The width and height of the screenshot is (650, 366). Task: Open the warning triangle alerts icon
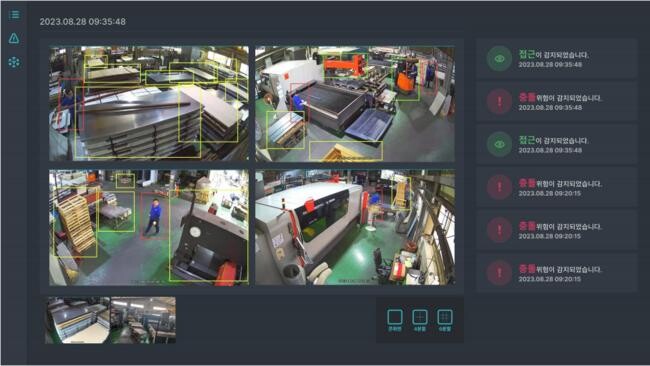coord(14,38)
